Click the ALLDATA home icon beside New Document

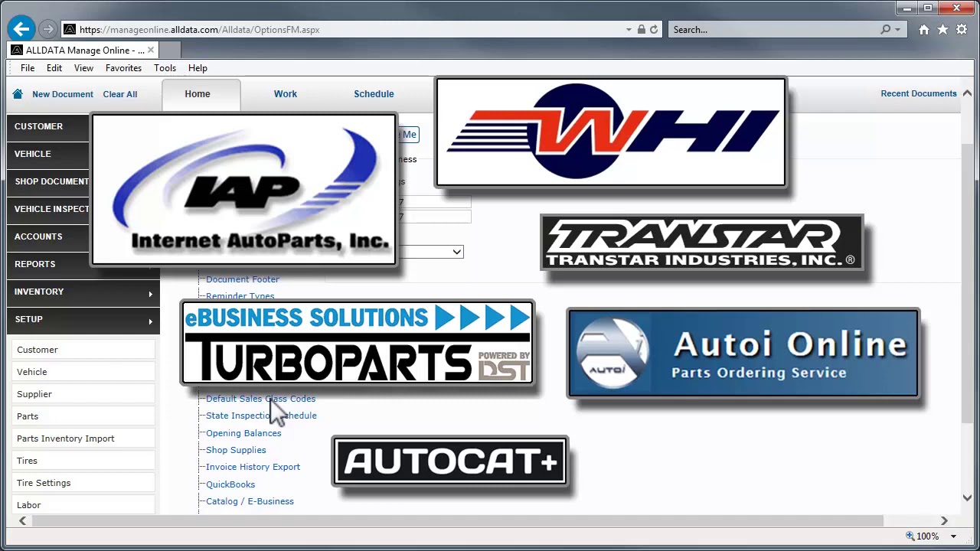(18, 94)
